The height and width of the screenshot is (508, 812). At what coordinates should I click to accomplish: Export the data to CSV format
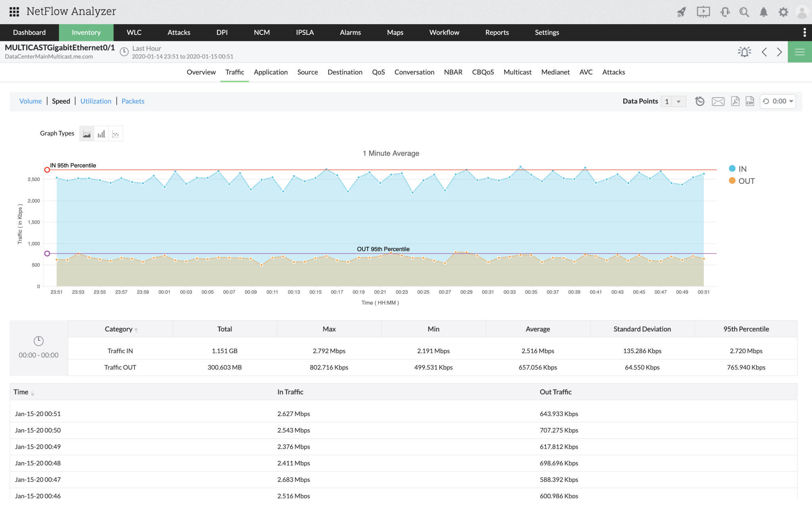coord(749,101)
